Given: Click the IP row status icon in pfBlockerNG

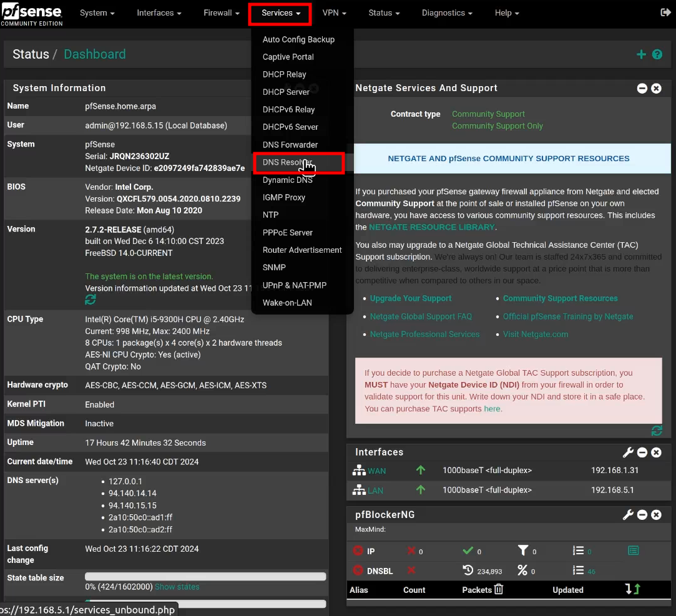Looking at the screenshot, I should pyautogui.click(x=358, y=551).
